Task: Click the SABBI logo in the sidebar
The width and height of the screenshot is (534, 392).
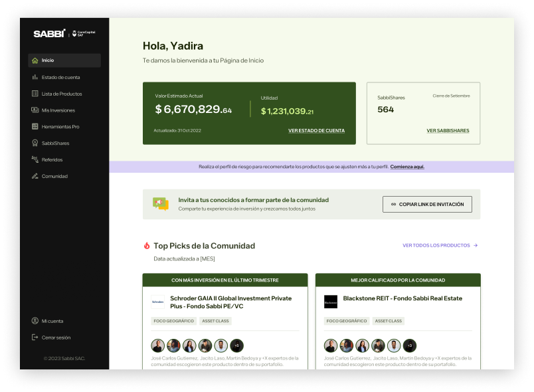Action: pos(49,33)
